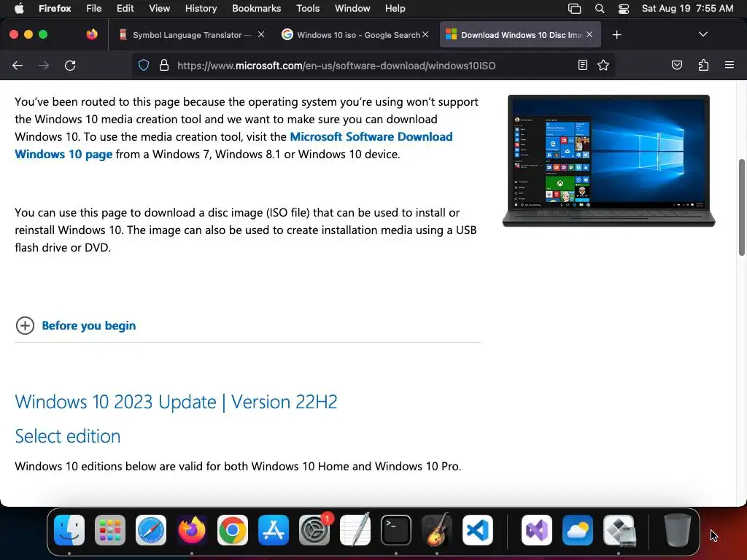Open Visual Studio Code from the dock

pyautogui.click(x=477, y=530)
